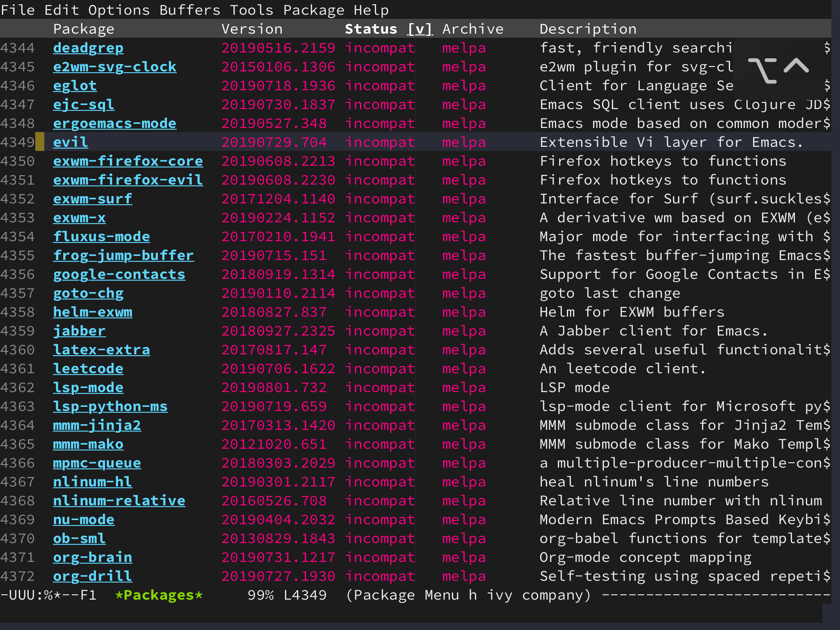Sort packages by the Package column header
The height and width of the screenshot is (630, 840).
tap(83, 29)
